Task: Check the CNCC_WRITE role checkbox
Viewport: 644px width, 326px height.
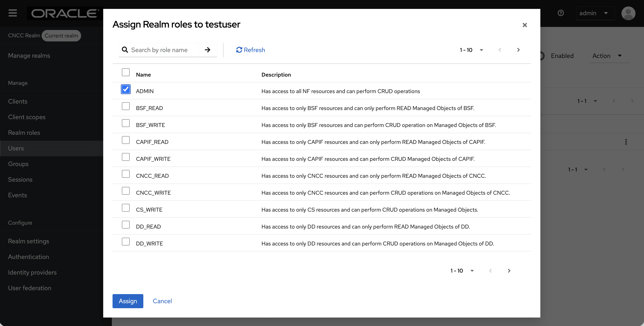Action: pyautogui.click(x=126, y=191)
